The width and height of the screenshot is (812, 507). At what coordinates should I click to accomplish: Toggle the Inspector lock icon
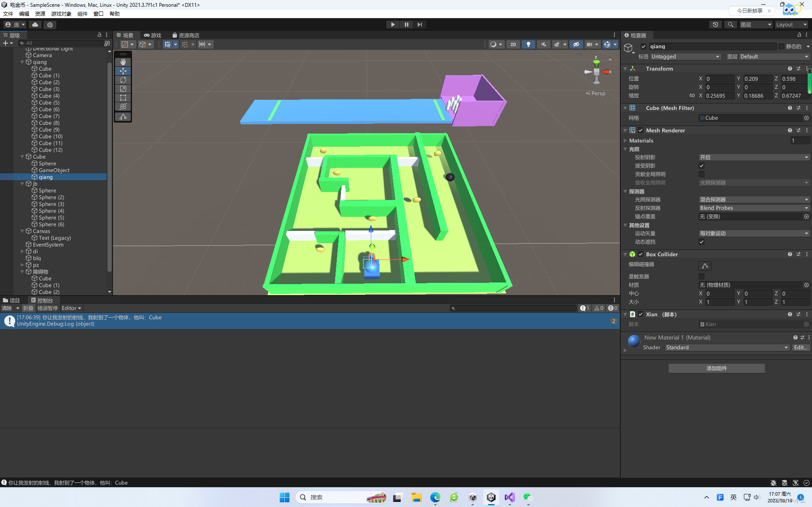point(799,35)
